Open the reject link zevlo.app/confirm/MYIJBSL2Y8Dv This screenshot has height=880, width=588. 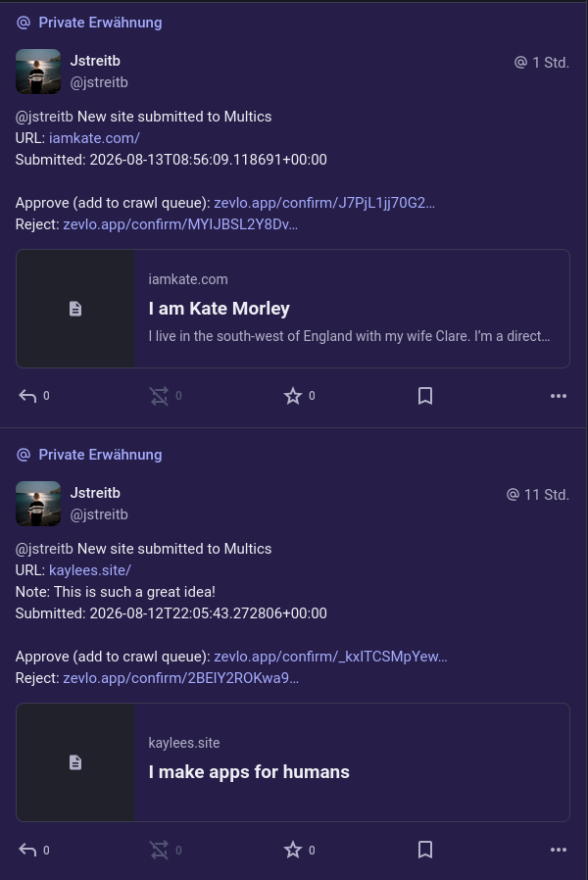point(180,224)
